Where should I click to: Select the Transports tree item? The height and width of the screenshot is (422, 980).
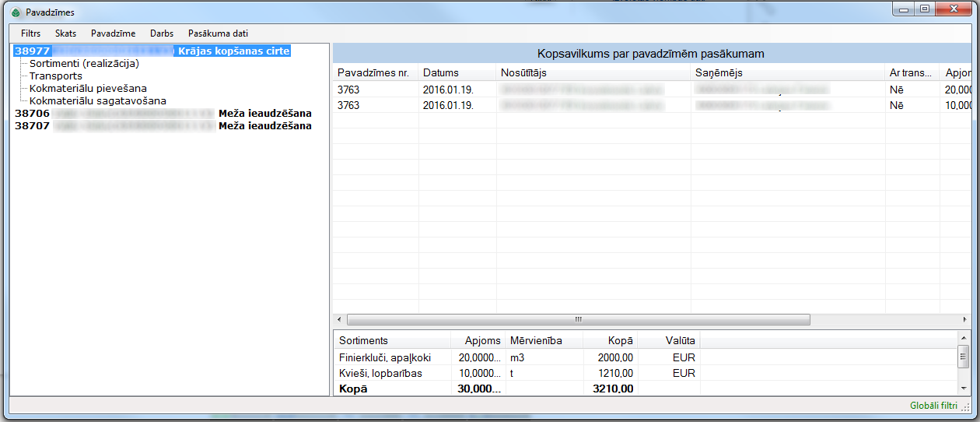pos(56,76)
